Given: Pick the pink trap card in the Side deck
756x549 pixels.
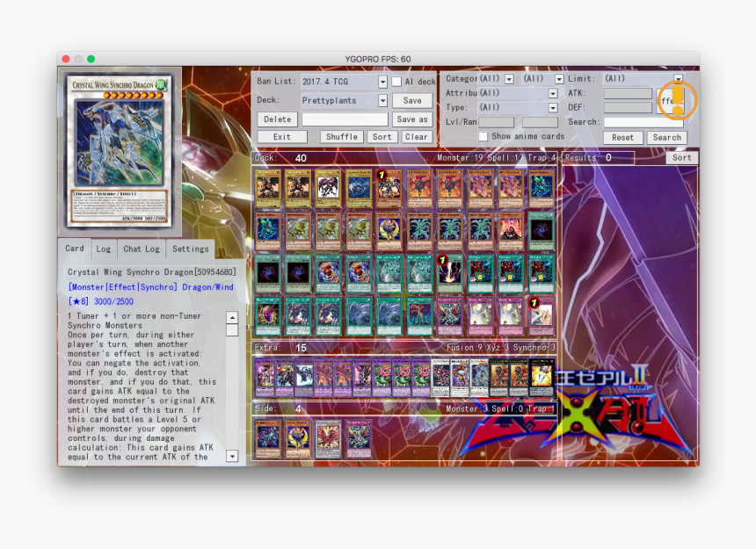Looking at the screenshot, I should 359,438.
